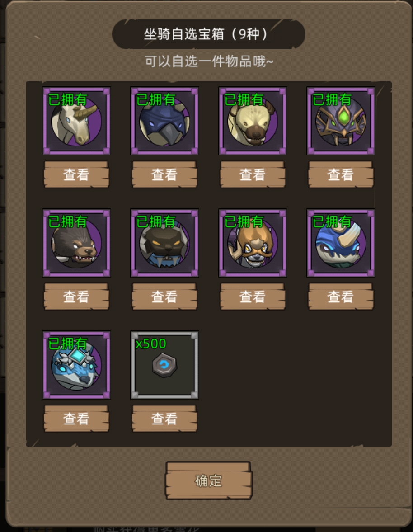Click 查看 under the black panther mount
The width and height of the screenshot is (413, 532).
(x=164, y=297)
